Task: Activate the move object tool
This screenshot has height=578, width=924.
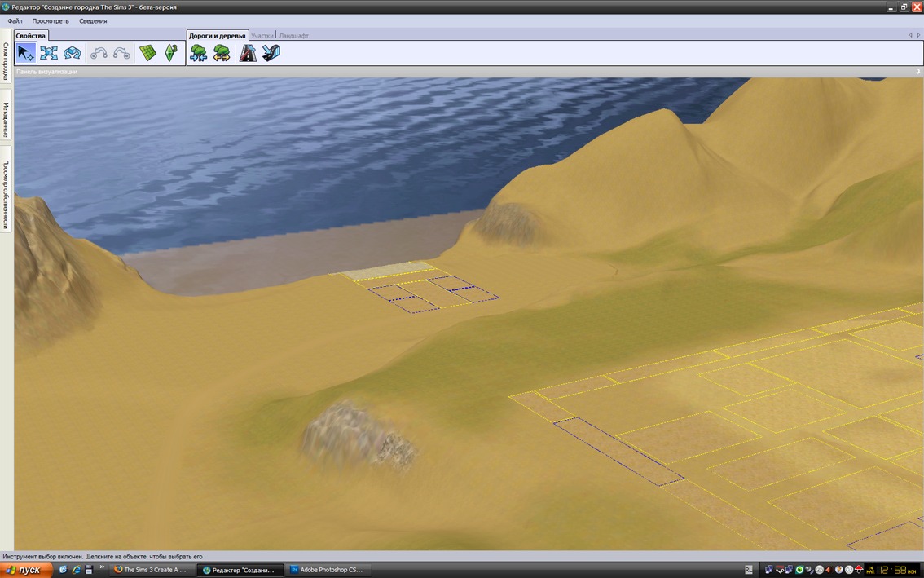Action: (x=49, y=53)
